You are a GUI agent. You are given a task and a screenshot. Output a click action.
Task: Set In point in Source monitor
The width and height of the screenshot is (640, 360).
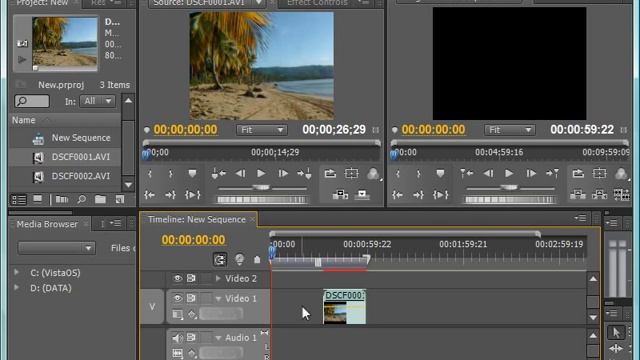150,174
